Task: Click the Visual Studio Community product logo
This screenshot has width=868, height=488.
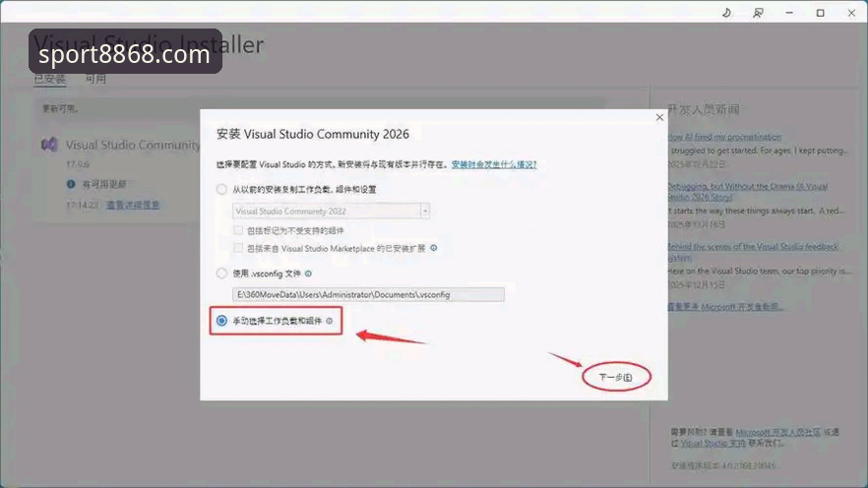Action: pos(49,145)
